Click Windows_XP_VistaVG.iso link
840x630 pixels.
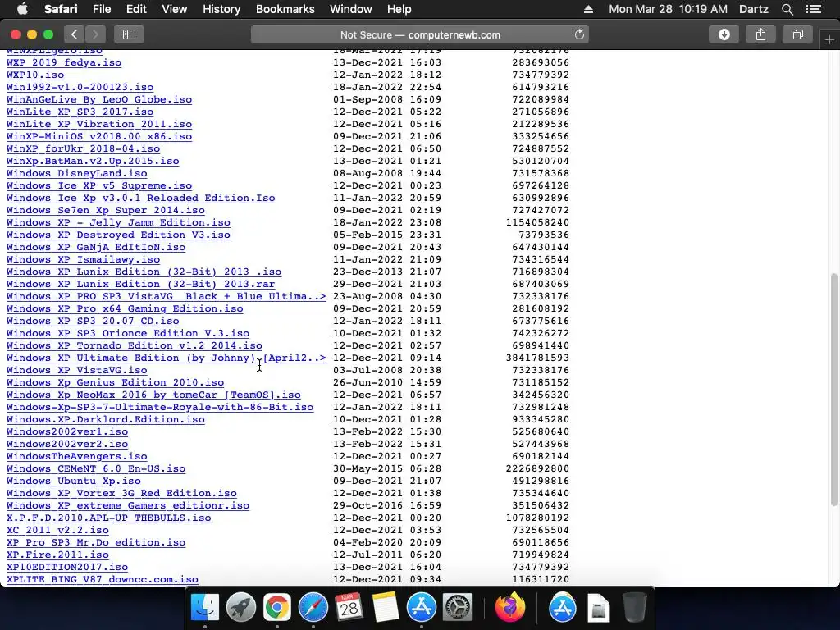click(x=76, y=371)
